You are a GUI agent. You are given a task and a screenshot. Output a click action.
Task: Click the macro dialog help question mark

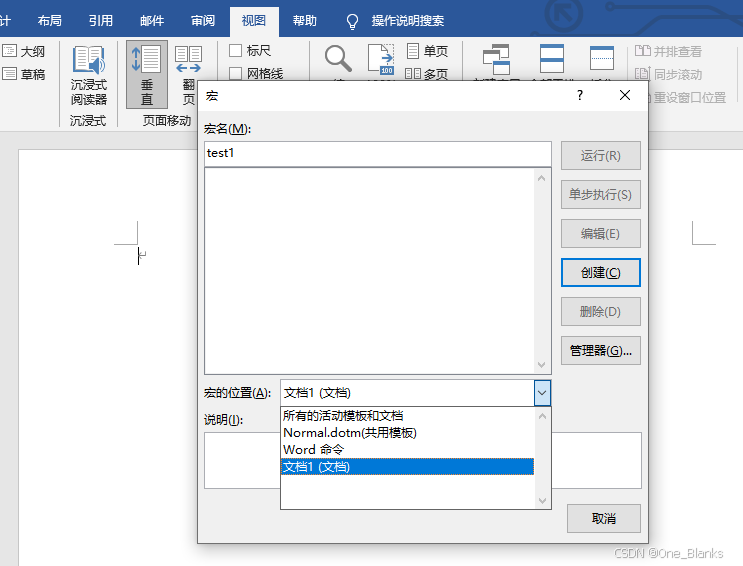[x=580, y=95]
